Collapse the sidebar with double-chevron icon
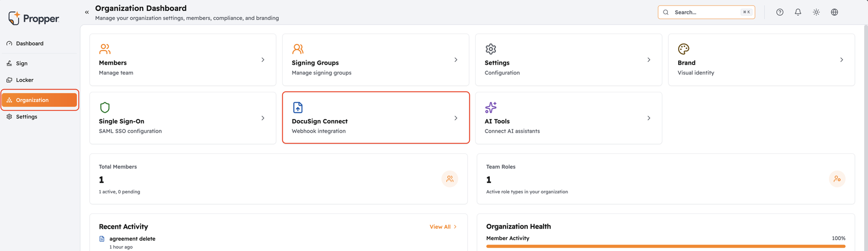This screenshot has height=251, width=868. point(87,12)
